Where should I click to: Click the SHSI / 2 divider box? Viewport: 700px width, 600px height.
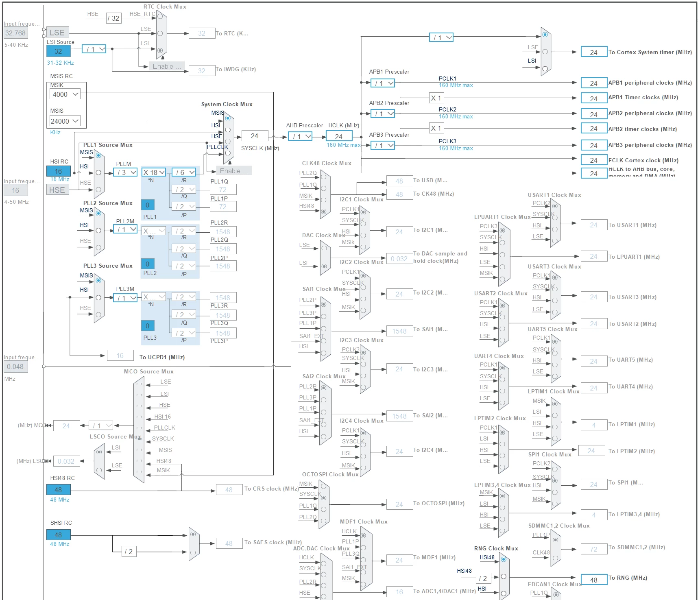[129, 552]
